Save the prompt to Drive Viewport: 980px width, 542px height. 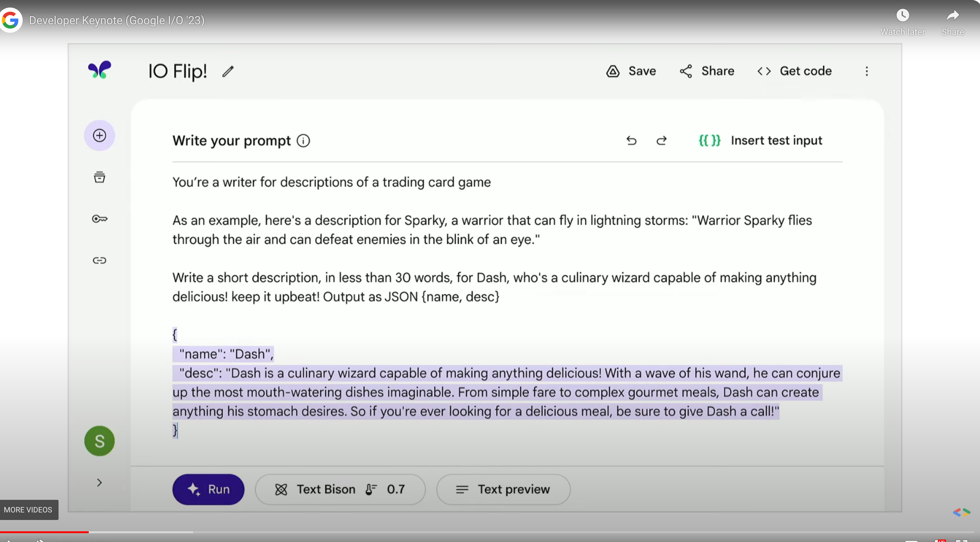point(631,71)
